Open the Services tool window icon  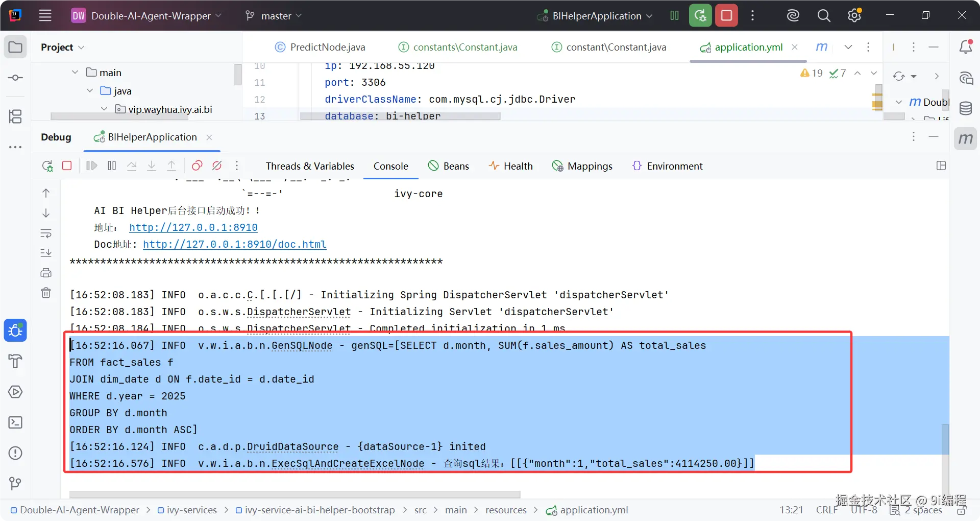tap(15, 392)
